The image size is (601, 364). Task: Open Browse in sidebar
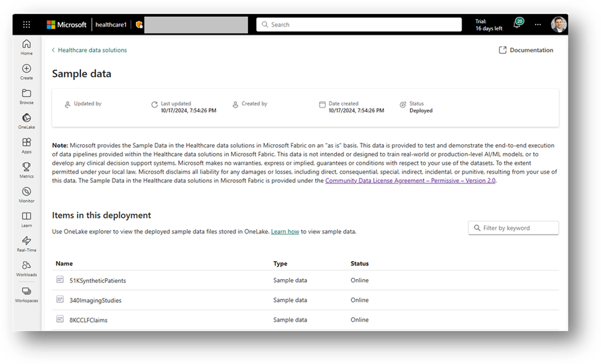tap(26, 96)
